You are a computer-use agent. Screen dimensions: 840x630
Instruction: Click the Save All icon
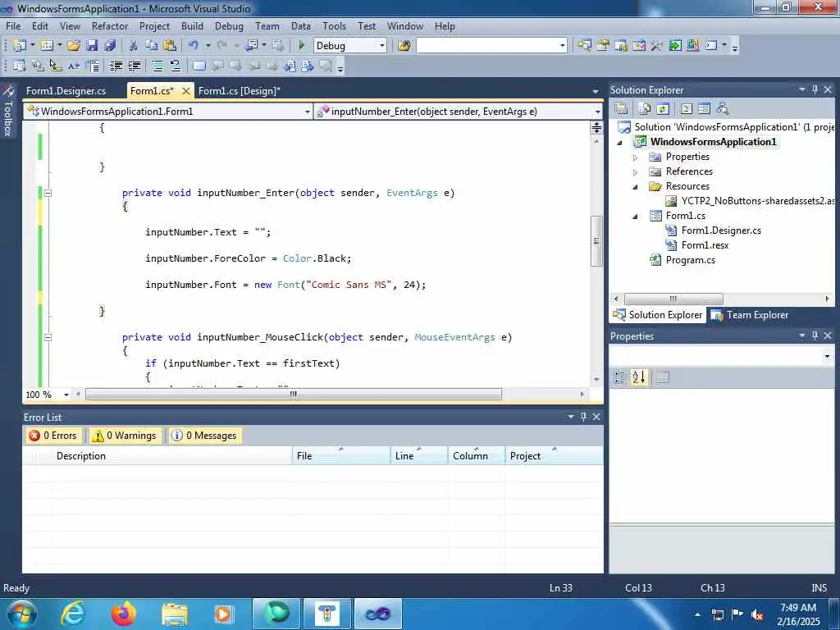click(x=110, y=46)
